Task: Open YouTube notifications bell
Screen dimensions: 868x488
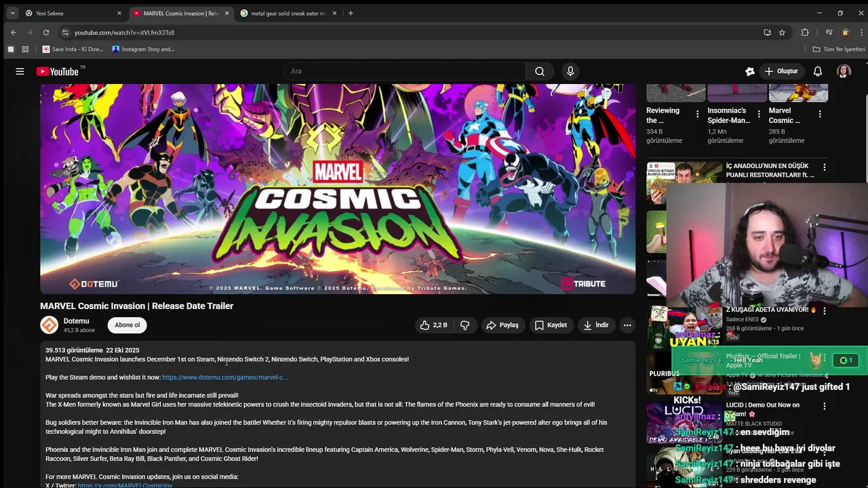Action: pos(818,71)
